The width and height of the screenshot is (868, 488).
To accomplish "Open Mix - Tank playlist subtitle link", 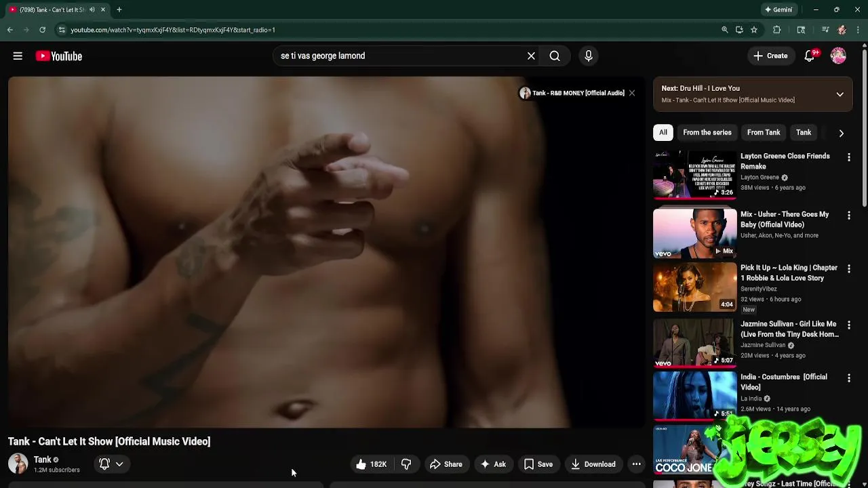I will (x=728, y=100).
